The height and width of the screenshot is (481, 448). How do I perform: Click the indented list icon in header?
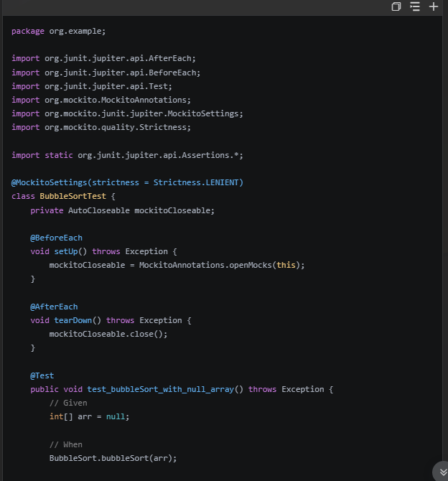pyautogui.click(x=415, y=6)
